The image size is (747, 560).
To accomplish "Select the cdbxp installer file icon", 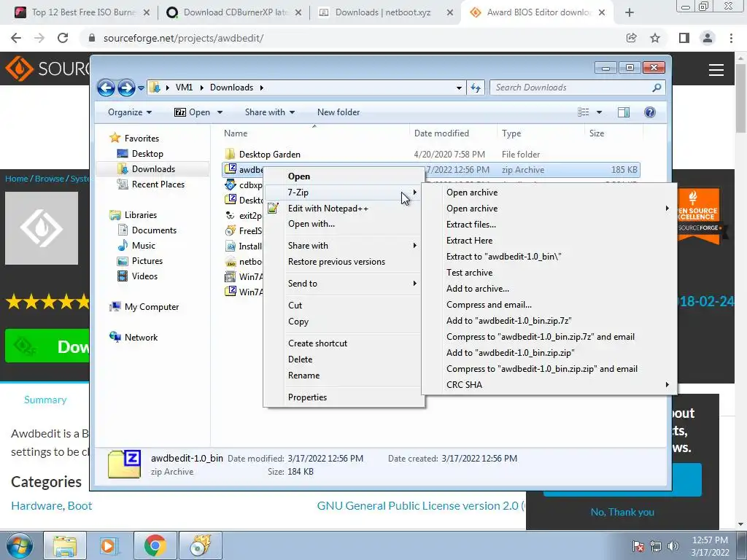I will (x=230, y=184).
